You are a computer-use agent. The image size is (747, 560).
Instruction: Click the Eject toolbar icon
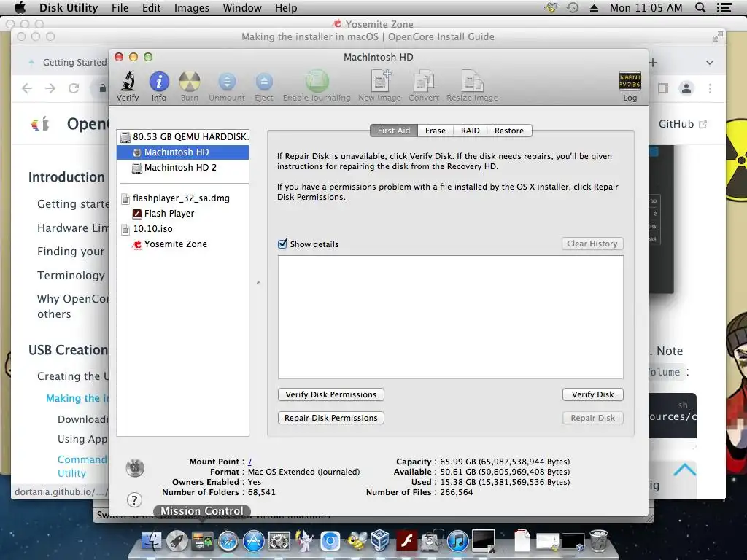tap(263, 82)
